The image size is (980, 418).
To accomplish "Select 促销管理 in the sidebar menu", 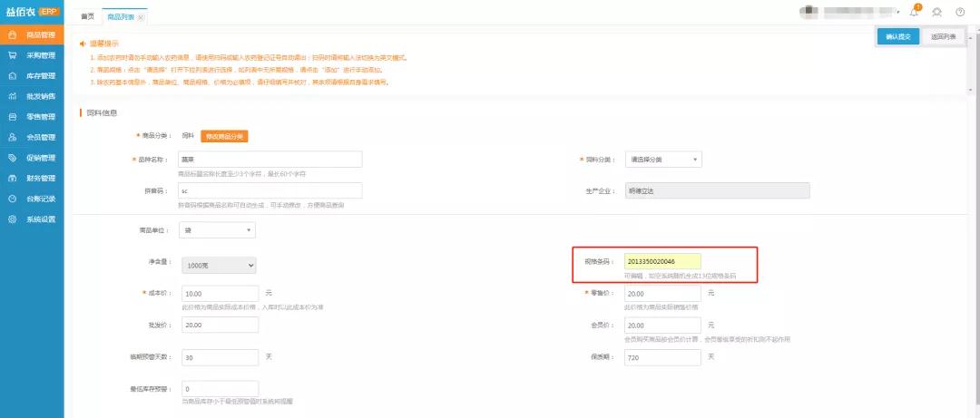I will (x=41, y=158).
